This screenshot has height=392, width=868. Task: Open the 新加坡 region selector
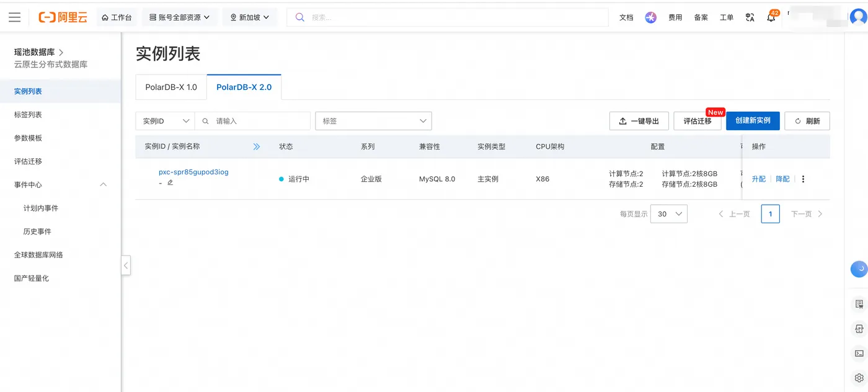pyautogui.click(x=250, y=17)
